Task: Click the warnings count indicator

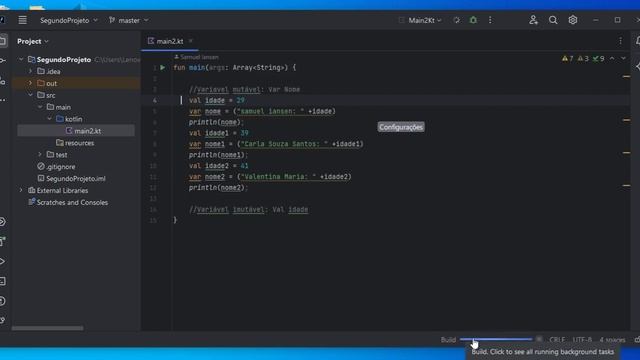Action: 567,59
